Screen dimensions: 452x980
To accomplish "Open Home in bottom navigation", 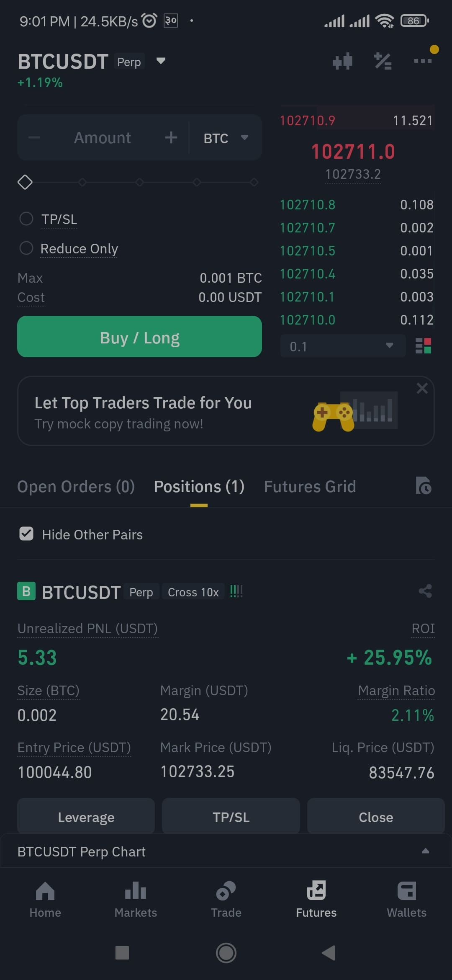I will pos(45,900).
